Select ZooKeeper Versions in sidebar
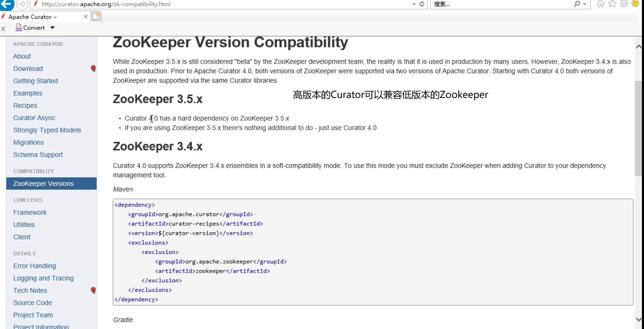Screen dimensions: 644x329 click(51, 184)
